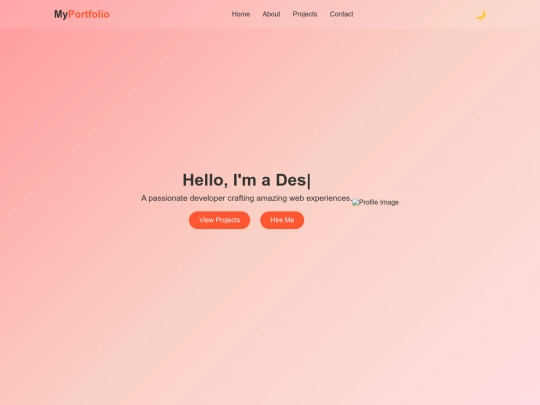Click the dark 'My' text in logo
540x405 pixels.
pyautogui.click(x=61, y=14)
